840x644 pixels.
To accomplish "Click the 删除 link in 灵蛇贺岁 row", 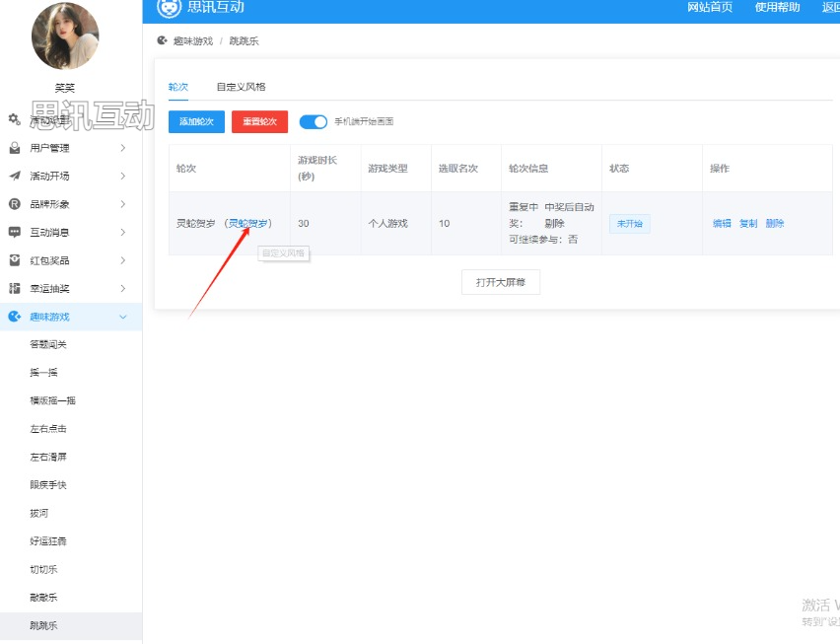I will pyautogui.click(x=775, y=224).
